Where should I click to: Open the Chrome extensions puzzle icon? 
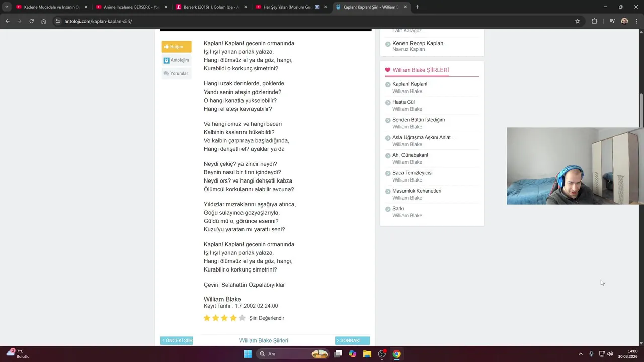(x=594, y=21)
